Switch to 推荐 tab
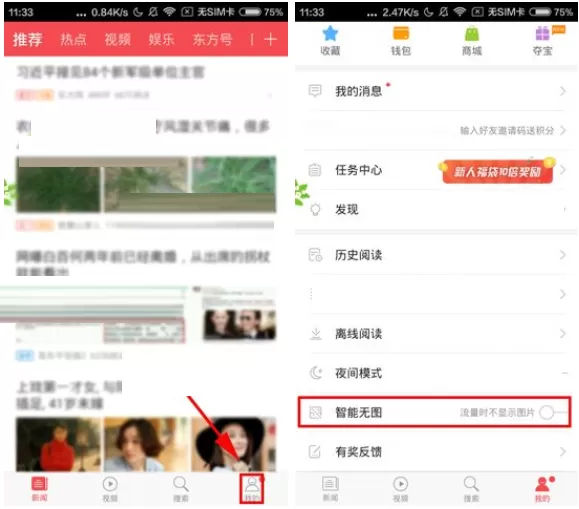The height and width of the screenshot is (509, 579). pyautogui.click(x=28, y=40)
